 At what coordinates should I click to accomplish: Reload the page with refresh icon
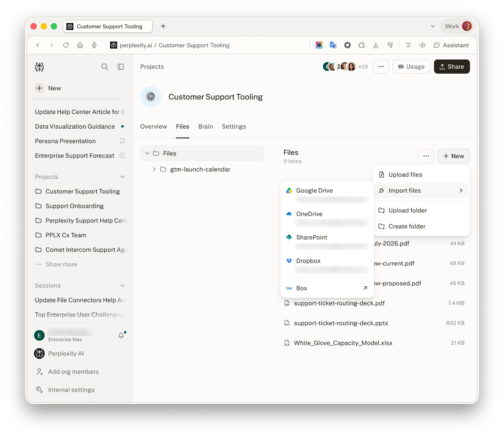66,45
